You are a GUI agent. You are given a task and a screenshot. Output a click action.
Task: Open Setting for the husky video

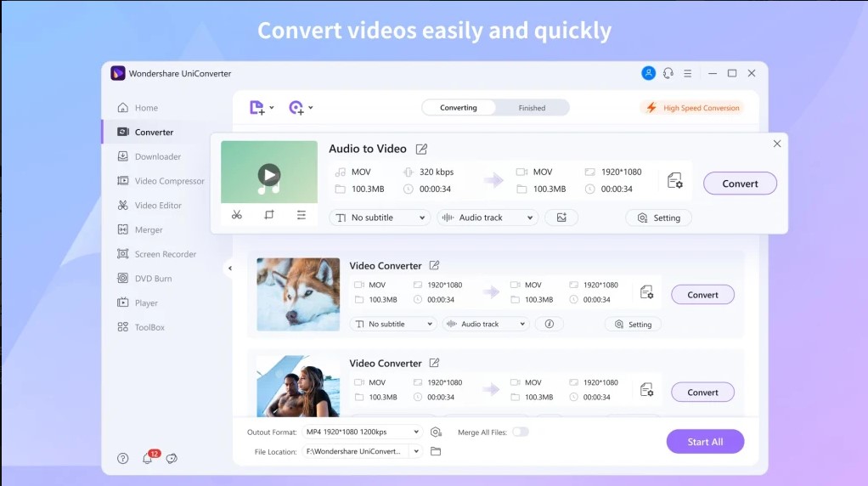(634, 324)
